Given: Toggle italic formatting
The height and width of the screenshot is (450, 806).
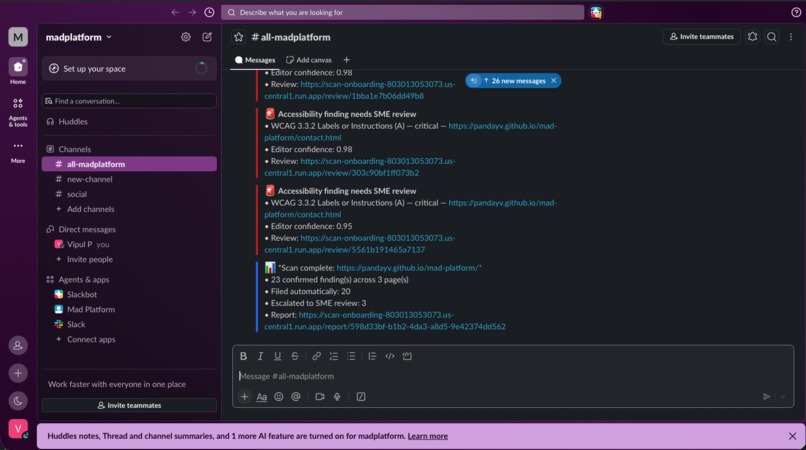Looking at the screenshot, I should [x=260, y=356].
